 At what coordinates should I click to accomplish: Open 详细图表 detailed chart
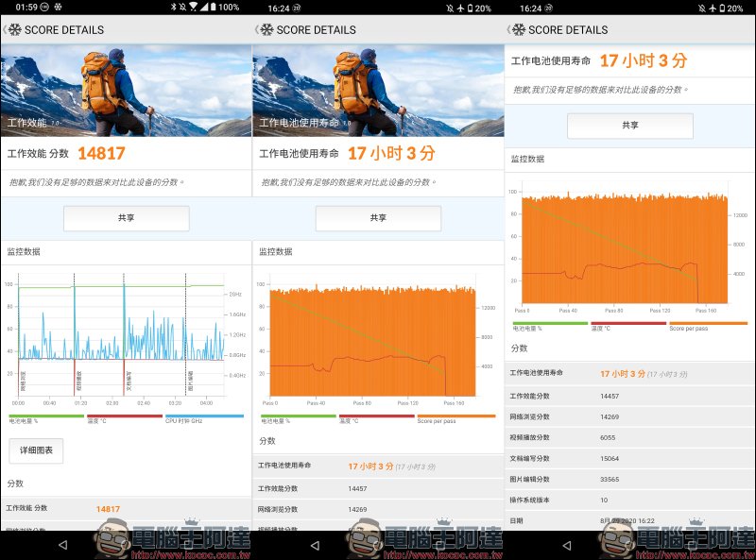click(36, 450)
